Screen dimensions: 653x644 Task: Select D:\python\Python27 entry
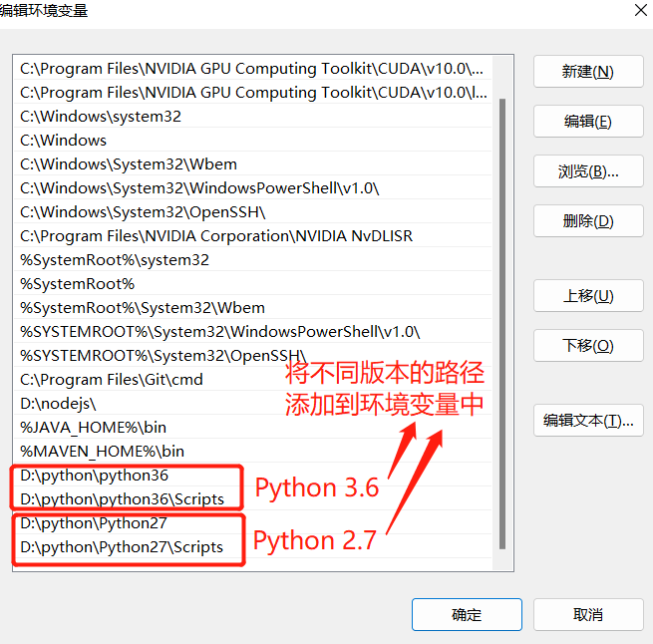[x=253, y=523]
